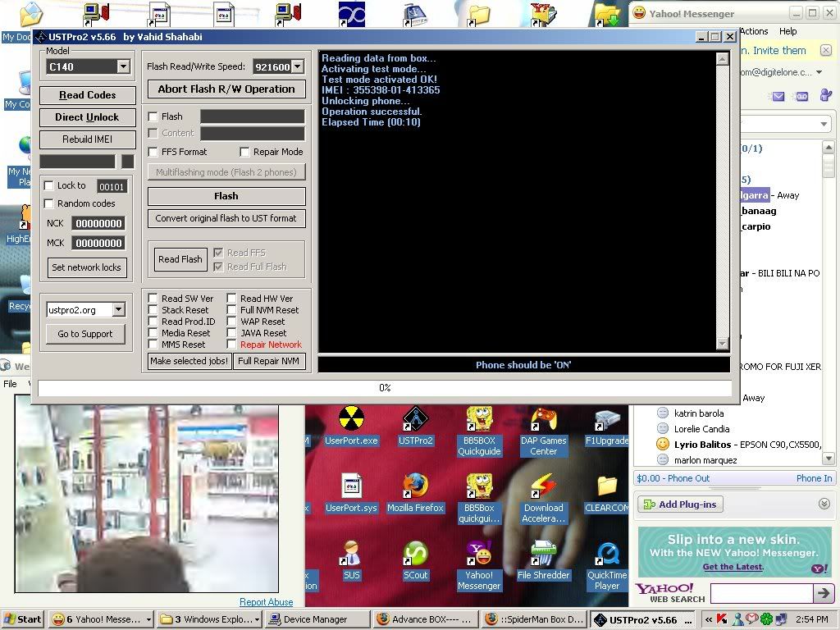Click the Yahoo web search text box
840x630 pixels.
[x=761, y=593]
